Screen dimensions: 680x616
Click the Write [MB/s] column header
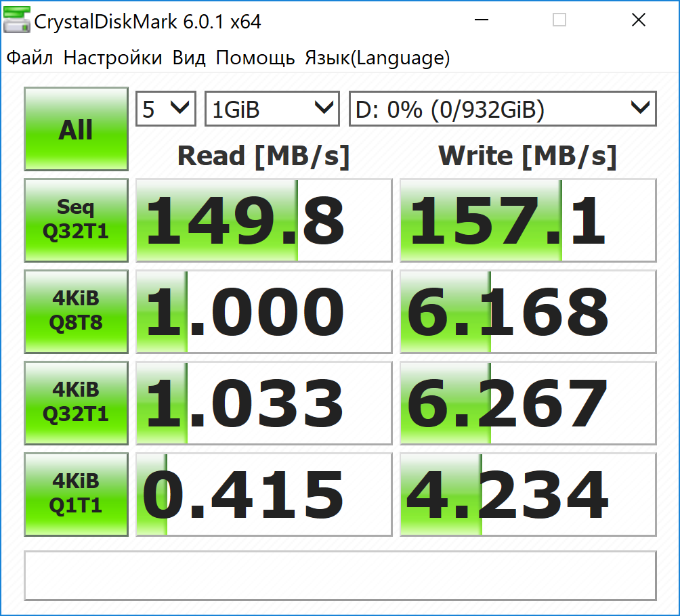(x=528, y=156)
